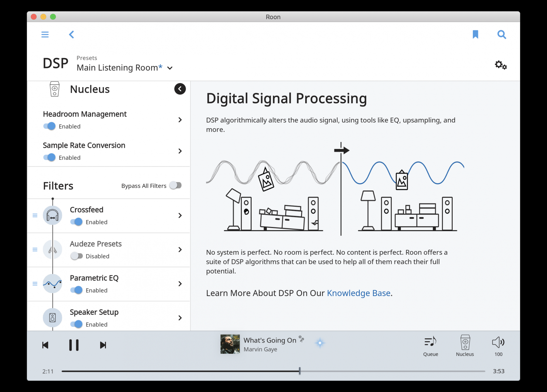Open the volume control showing 100
Screen dimensions: 547x392
coord(498,346)
